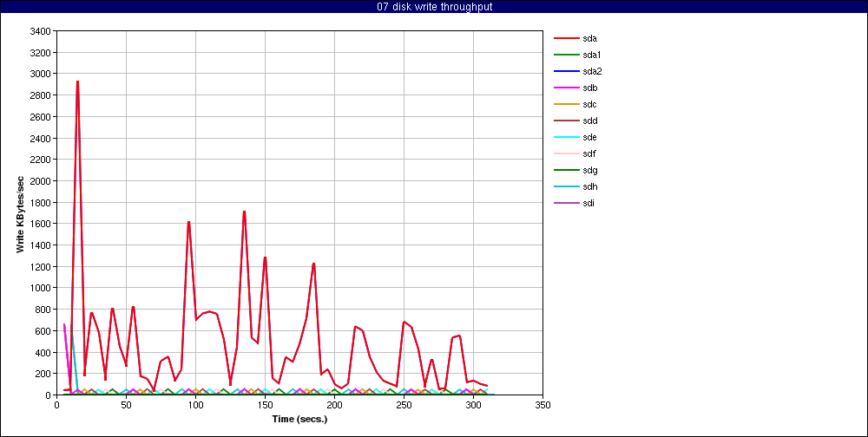Click the 100 x-axis tick value

click(x=195, y=405)
